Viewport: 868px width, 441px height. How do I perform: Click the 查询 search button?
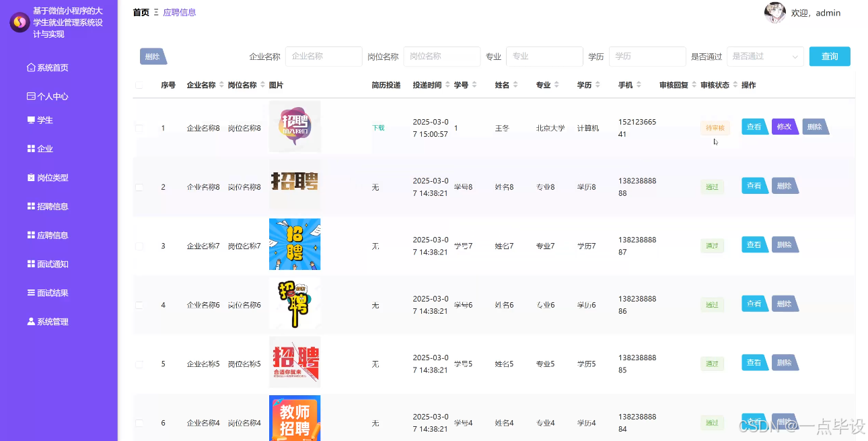coord(830,57)
